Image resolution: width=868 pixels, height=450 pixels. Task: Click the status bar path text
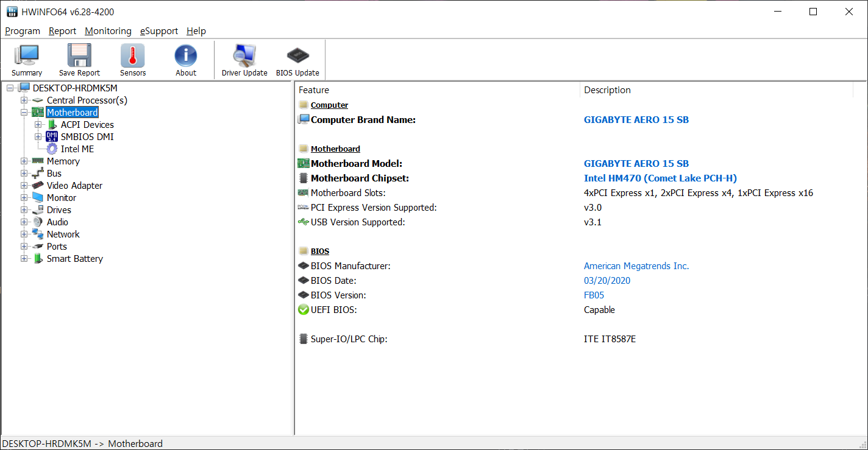tap(82, 443)
